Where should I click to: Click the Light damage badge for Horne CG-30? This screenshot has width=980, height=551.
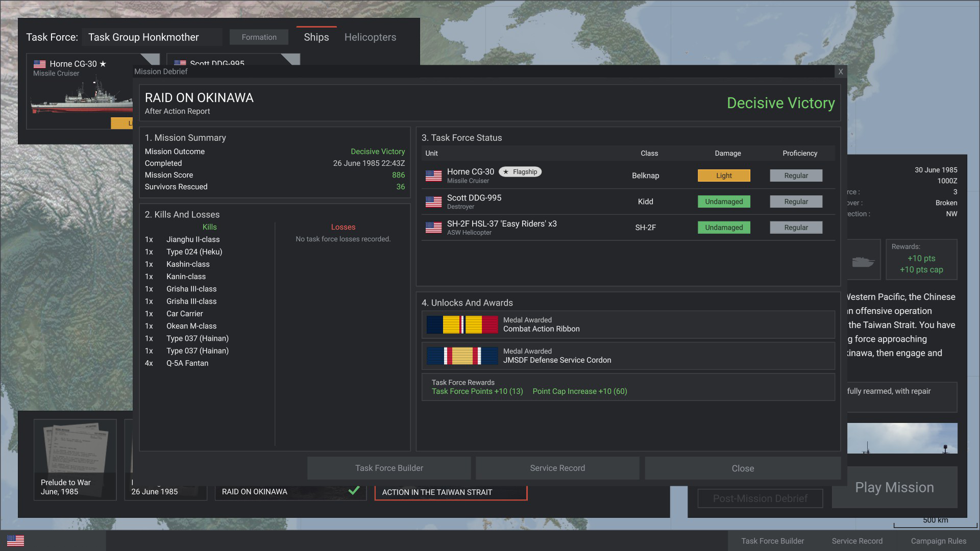[x=724, y=176]
